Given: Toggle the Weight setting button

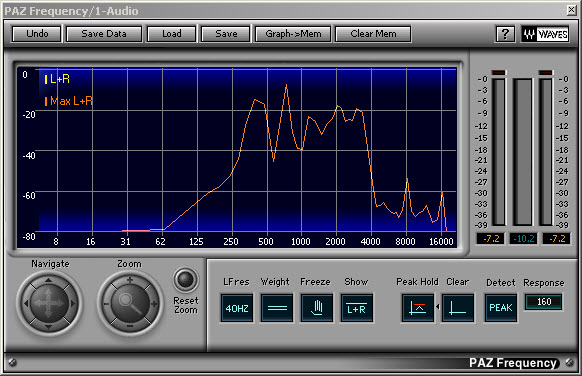Looking at the screenshot, I should 277,308.
